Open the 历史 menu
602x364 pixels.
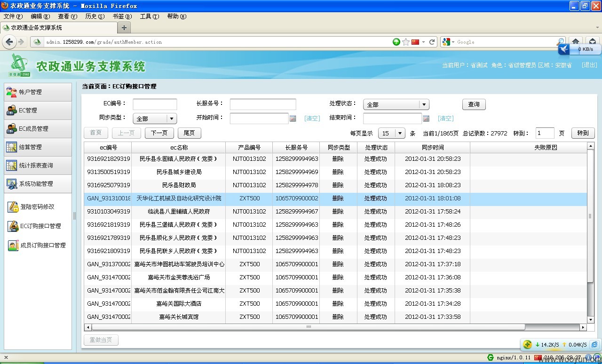[95, 16]
